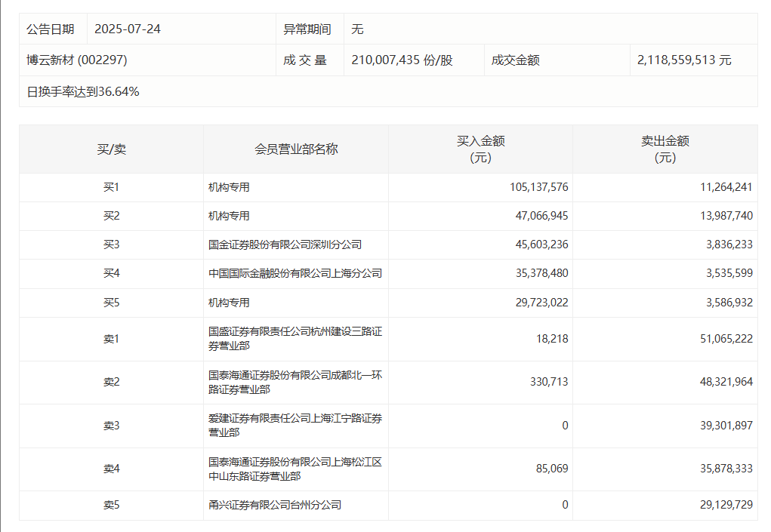Select buy amount 29,723,022
771x532 pixels.
tap(541, 303)
